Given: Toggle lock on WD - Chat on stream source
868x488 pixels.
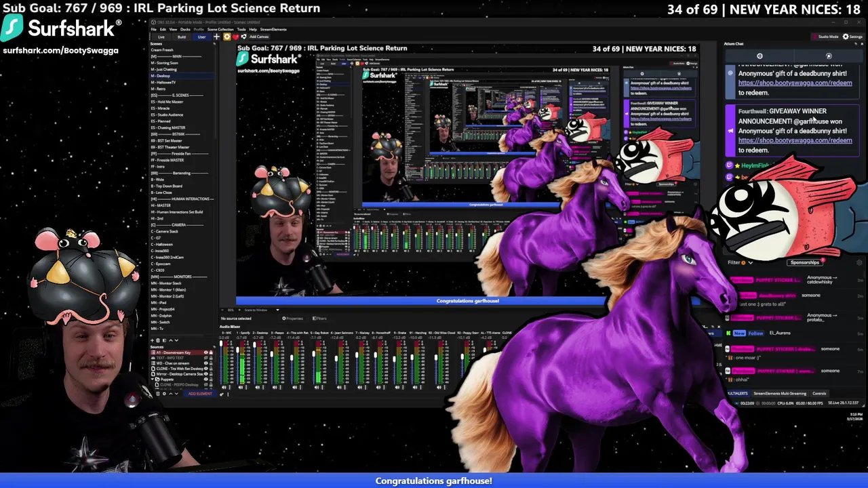Looking at the screenshot, I should [x=211, y=363].
